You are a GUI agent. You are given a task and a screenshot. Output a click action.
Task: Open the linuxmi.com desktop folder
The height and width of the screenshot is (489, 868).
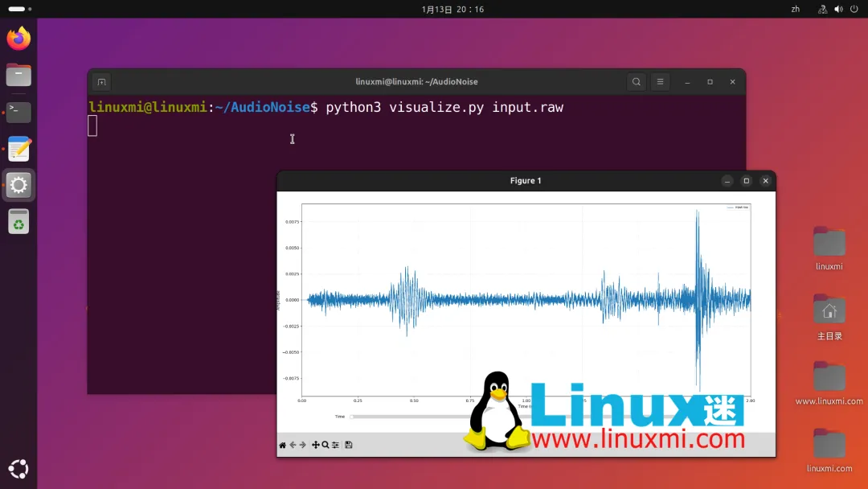[x=829, y=450]
